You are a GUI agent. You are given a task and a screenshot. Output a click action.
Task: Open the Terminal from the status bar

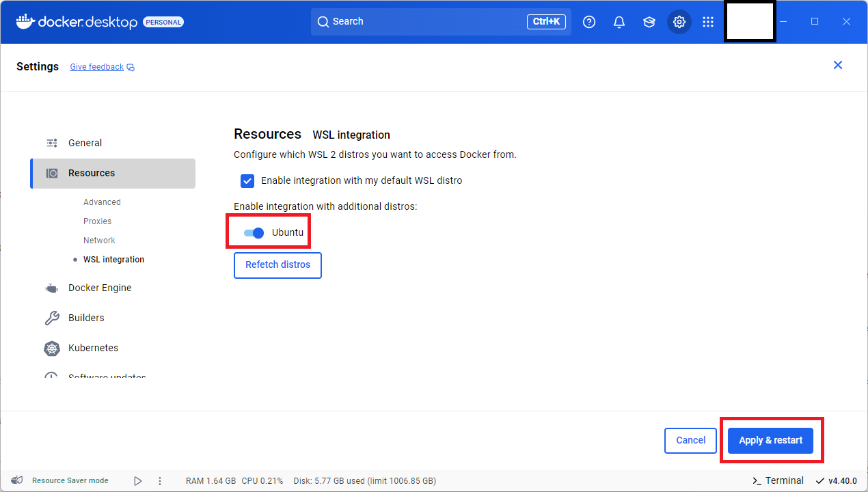(x=778, y=480)
